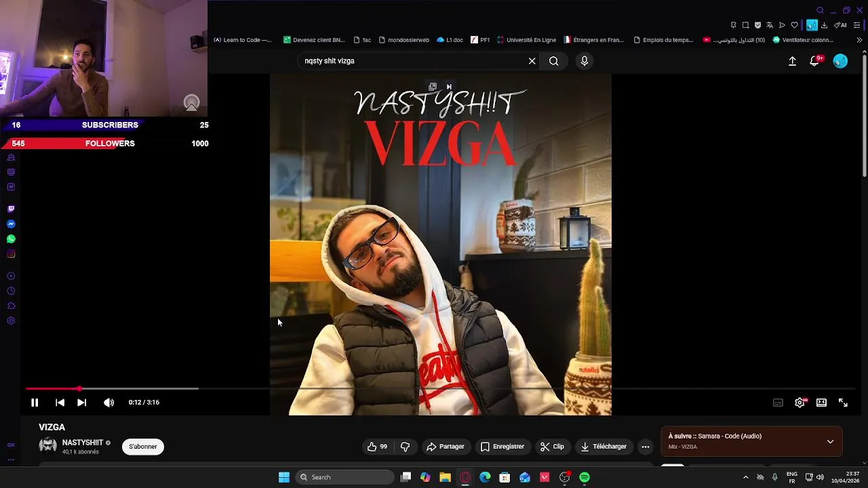
Task: Click the translate page icon
Action: coord(770,25)
